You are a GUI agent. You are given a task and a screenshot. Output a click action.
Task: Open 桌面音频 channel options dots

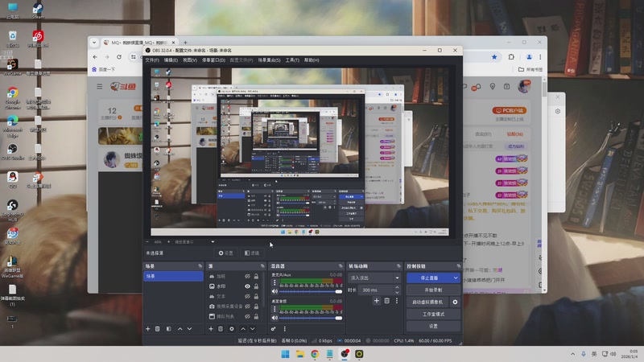(275, 309)
